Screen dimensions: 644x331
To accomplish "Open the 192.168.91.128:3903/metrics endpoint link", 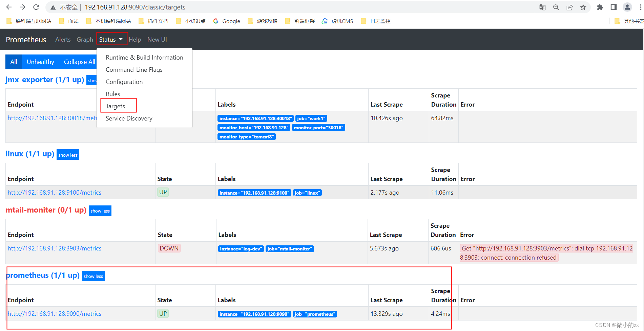I will click(x=55, y=248).
